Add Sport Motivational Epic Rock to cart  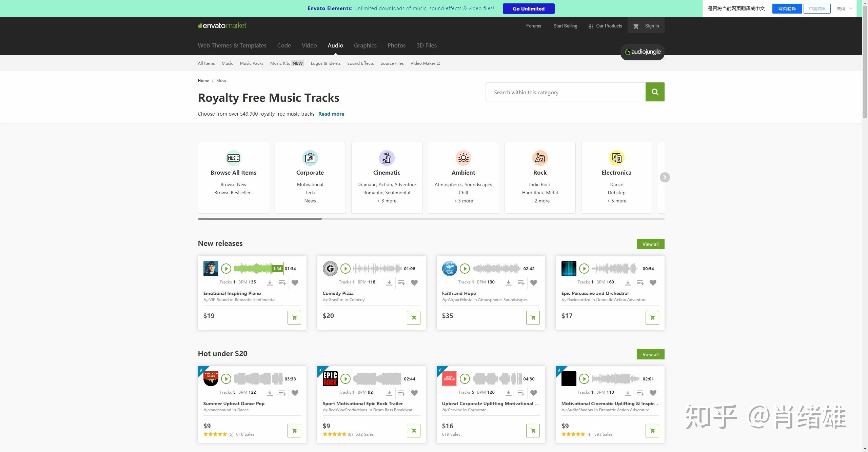click(414, 431)
